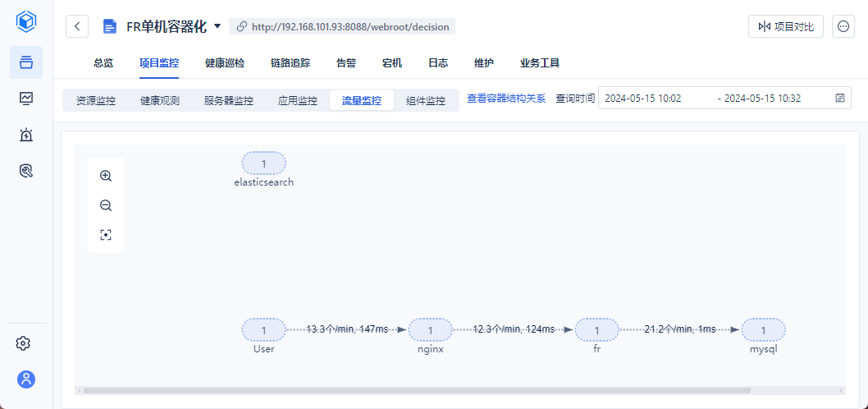
Task: Select 流量监控 sub-tab
Action: 362,100
